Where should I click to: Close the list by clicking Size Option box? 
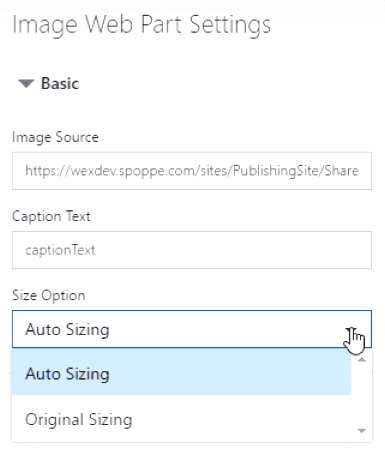click(192, 329)
